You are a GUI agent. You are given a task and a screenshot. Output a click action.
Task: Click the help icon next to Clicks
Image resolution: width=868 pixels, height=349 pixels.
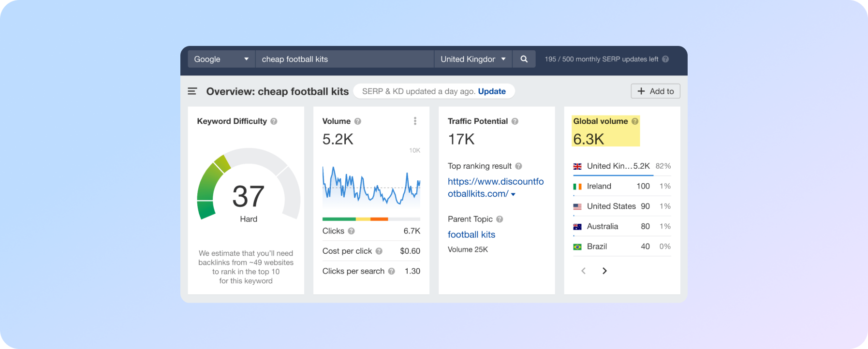coord(352,231)
